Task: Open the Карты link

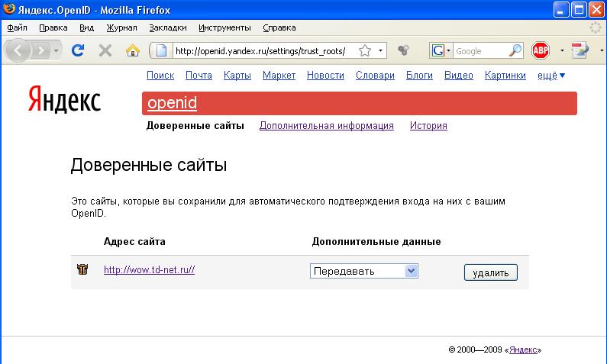Action: (x=237, y=75)
